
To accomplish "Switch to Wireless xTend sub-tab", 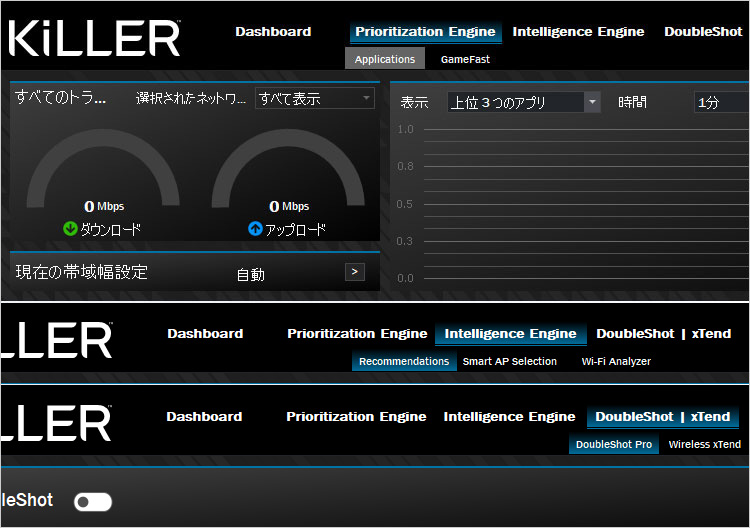I will pyautogui.click(x=704, y=445).
